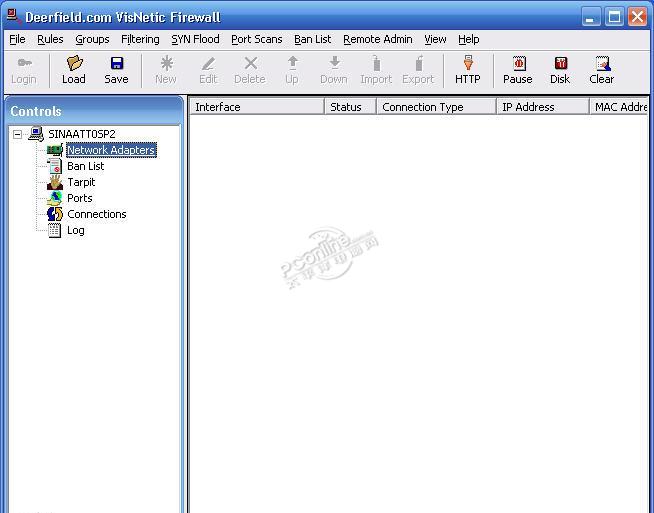Move rule Up with arrow icon

point(292,63)
